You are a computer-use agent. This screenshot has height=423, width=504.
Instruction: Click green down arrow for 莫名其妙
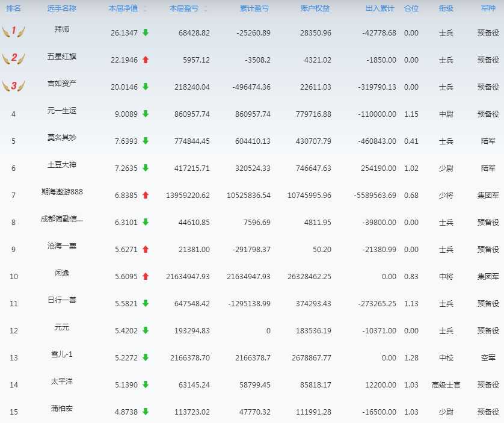pos(146,141)
